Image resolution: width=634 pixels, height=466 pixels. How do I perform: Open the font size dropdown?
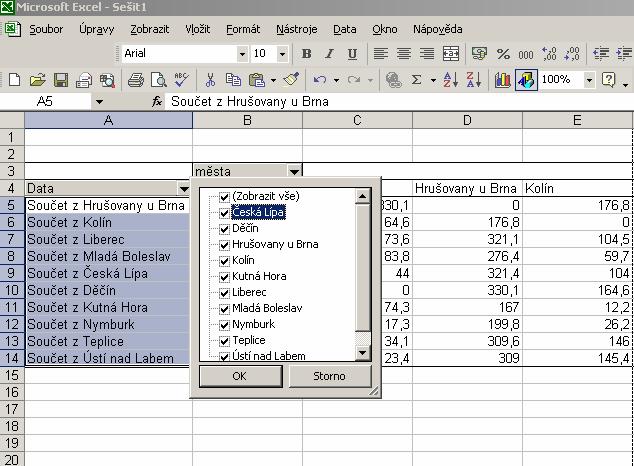pyautogui.click(x=282, y=54)
